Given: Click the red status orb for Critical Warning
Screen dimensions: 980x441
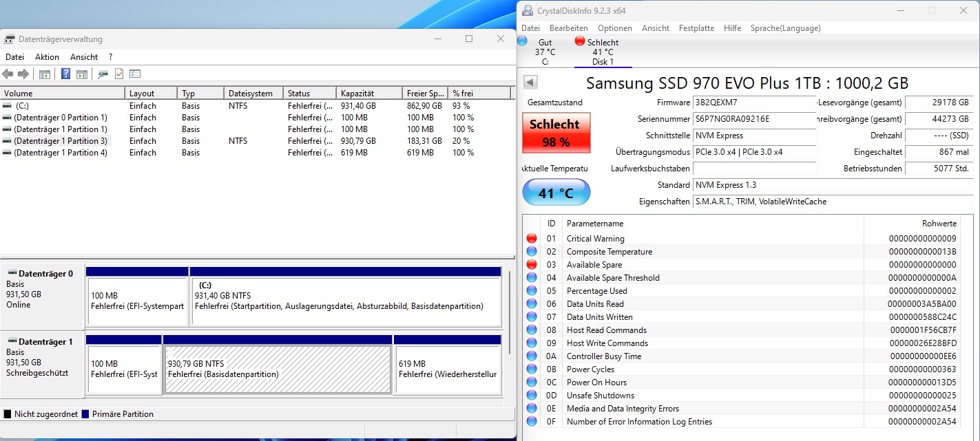Looking at the screenshot, I should pyautogui.click(x=532, y=239).
